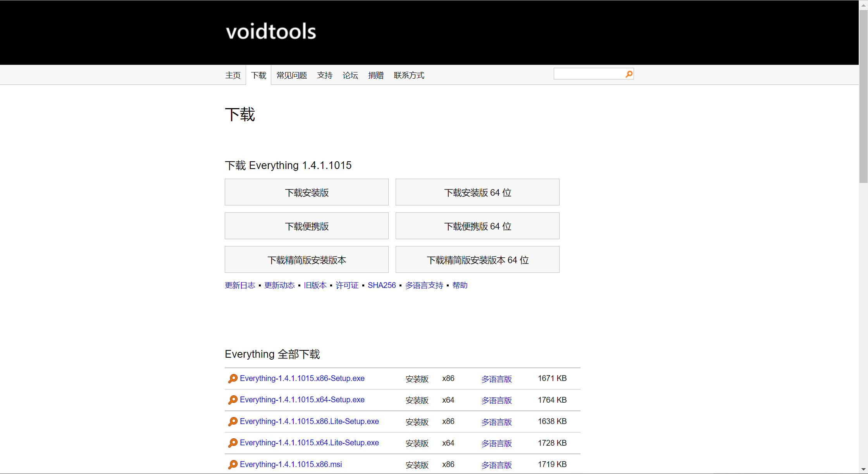Click the icon beside Everything-1.4.1.1015.x64.Lite-Setup.exe
The height and width of the screenshot is (474, 868).
[233, 443]
